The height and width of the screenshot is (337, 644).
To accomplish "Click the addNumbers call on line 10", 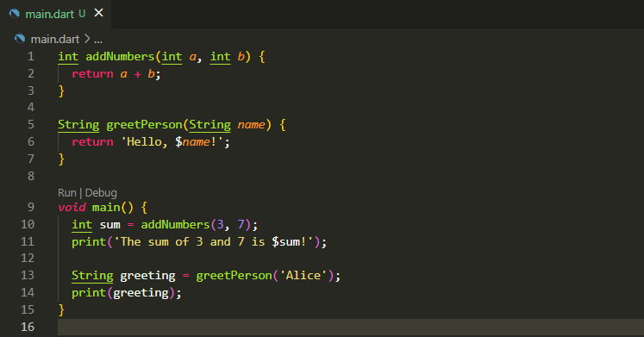I will pyautogui.click(x=175, y=225).
